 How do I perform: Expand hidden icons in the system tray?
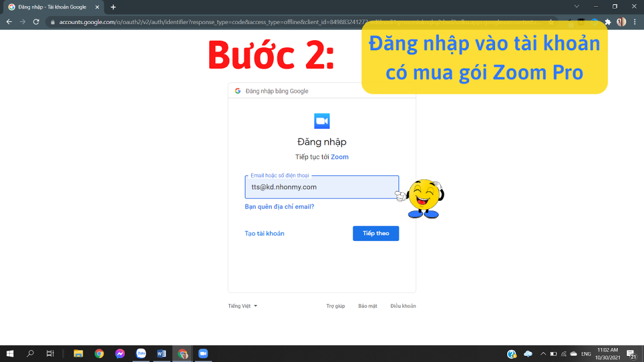click(543, 353)
